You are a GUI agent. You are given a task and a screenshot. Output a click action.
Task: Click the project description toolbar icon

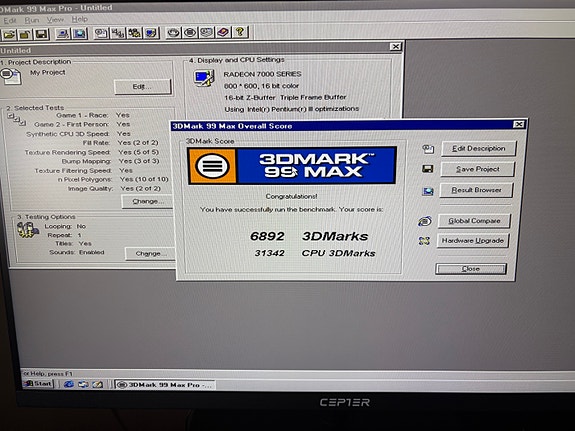tap(101, 33)
